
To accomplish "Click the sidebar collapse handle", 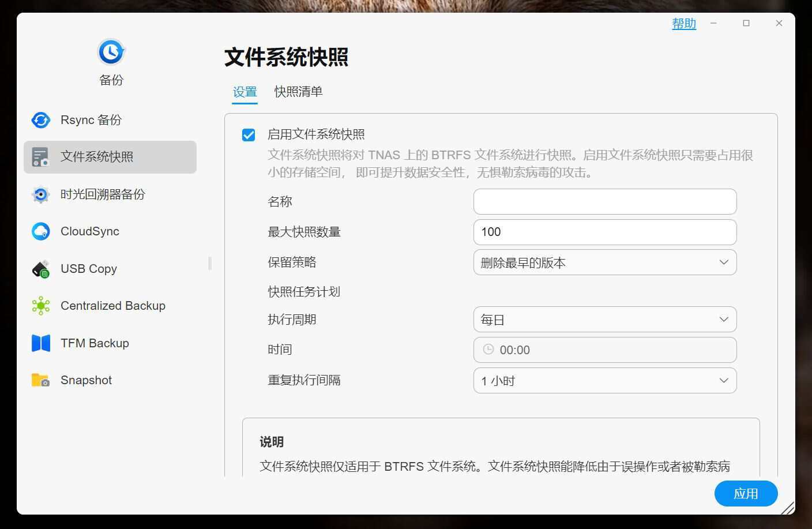I will coord(210,264).
